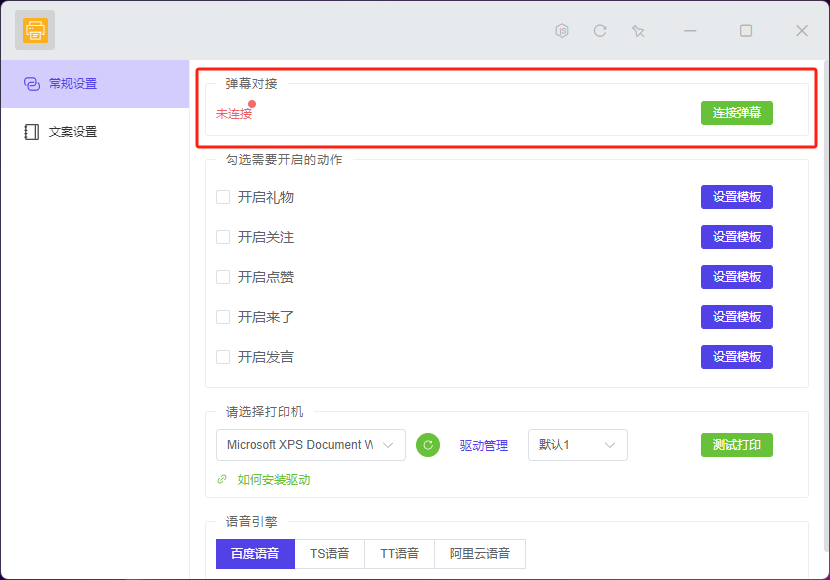This screenshot has width=830, height=580.
Task: Click the refresh icon in title bar
Action: [x=600, y=31]
